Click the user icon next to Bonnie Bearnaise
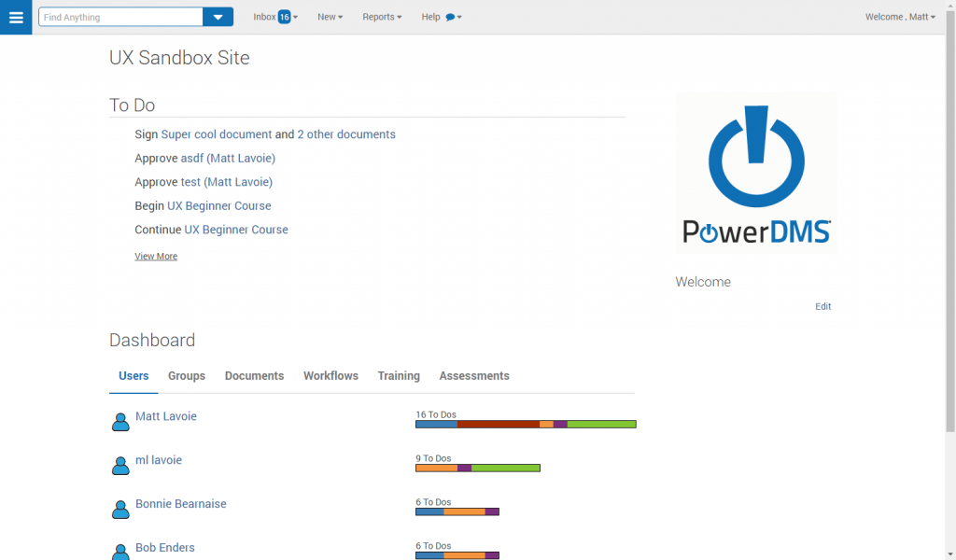956x560 pixels. click(120, 510)
